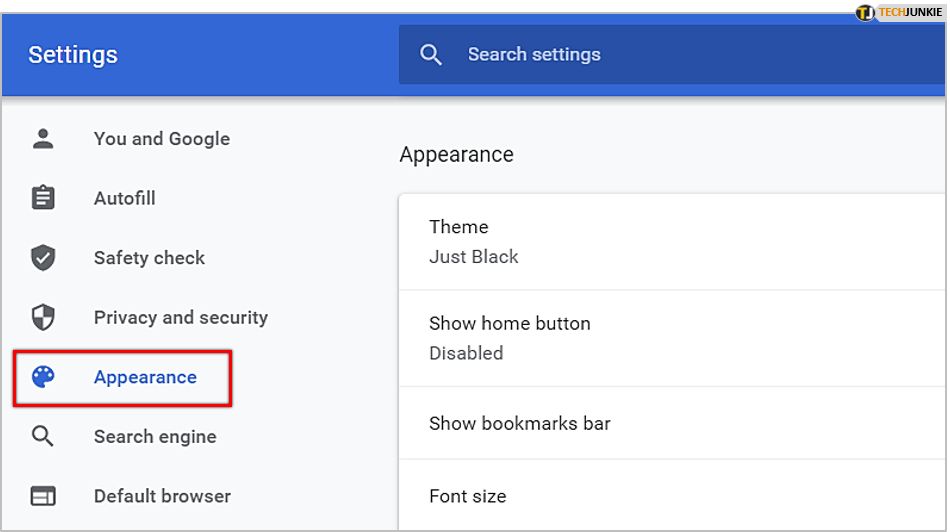Screen dimensions: 950x532
Task: Click the Font size setting row
Action: 670,496
